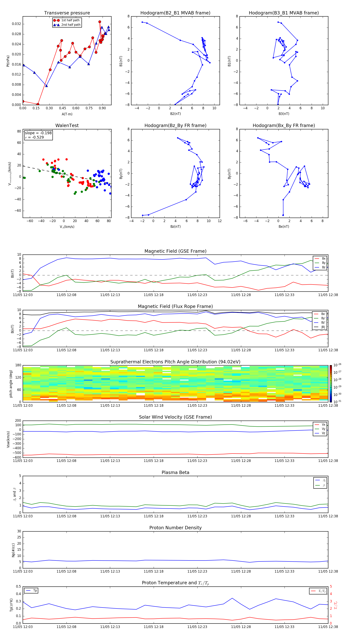Click the "Vsw(km/s)" axis label
This screenshot has height=644, width=351.
pyautogui.click(x=8, y=439)
